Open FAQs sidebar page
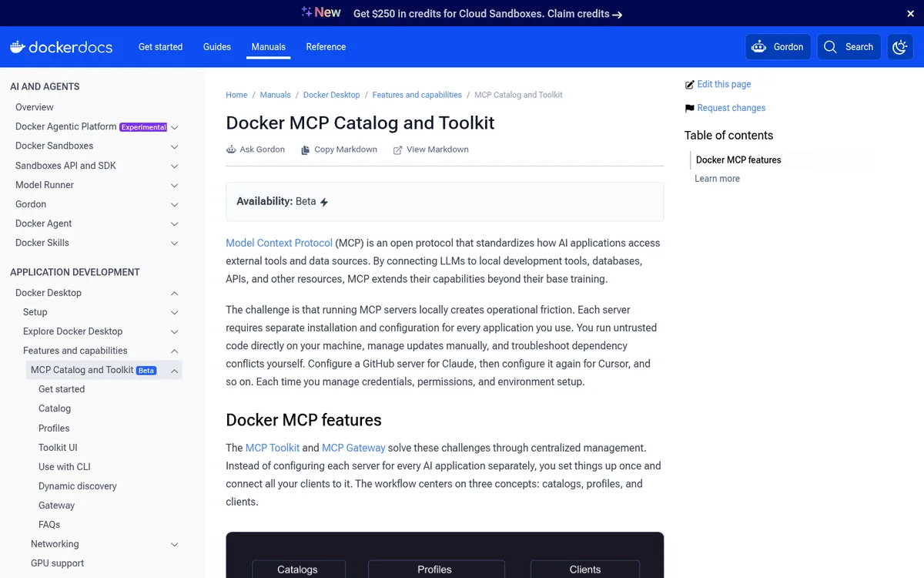Image resolution: width=924 pixels, height=578 pixels. 49,525
